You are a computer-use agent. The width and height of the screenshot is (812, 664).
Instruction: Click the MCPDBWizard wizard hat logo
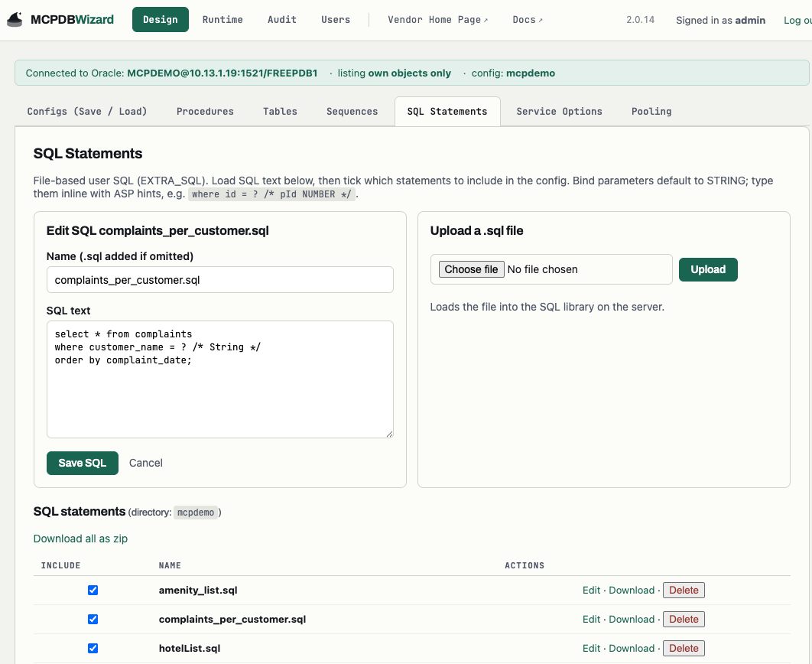click(x=15, y=20)
